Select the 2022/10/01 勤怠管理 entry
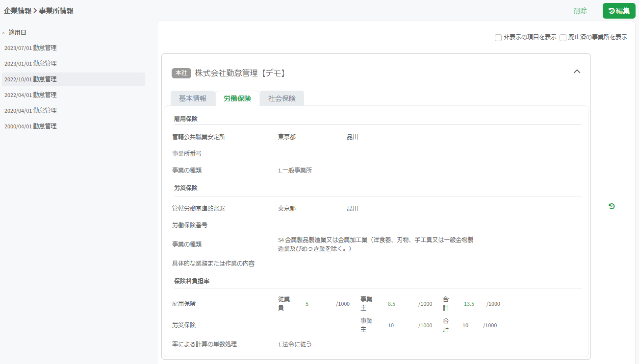The image size is (639, 364). pos(73,79)
